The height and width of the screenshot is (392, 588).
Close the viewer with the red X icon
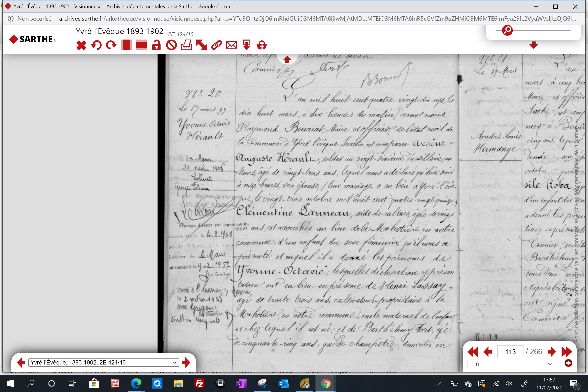(81, 45)
